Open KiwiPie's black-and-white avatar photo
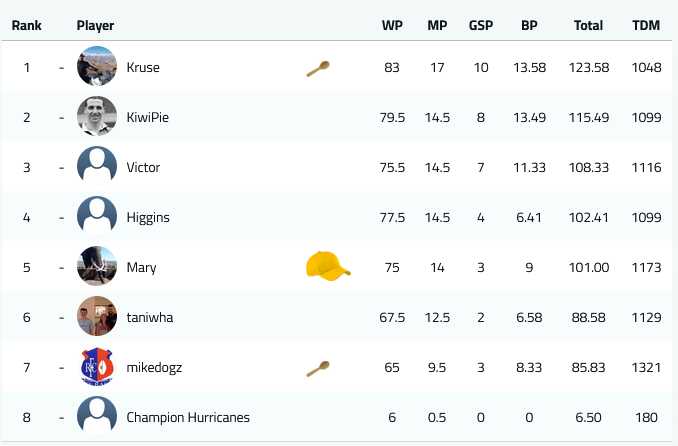 97,116
